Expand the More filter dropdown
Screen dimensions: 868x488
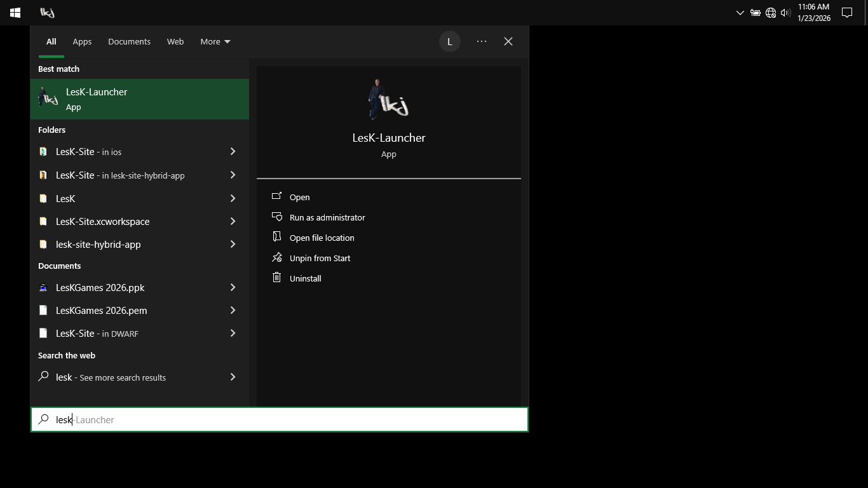pos(215,42)
